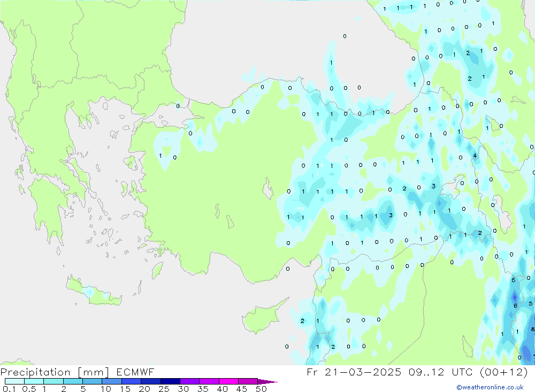Click the precipitation value '4' on the map

[475, 156]
